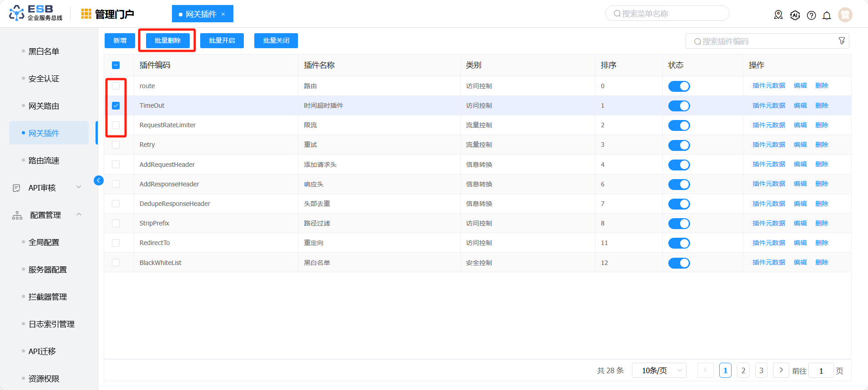The image size is (868, 390).
Task: Click the 批量开启 button
Action: coord(222,40)
